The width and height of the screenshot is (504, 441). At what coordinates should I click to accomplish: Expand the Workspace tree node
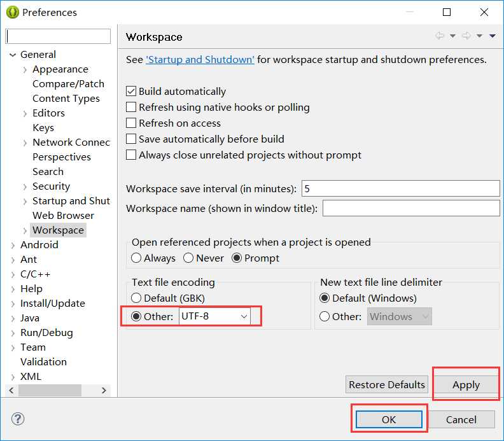25,230
